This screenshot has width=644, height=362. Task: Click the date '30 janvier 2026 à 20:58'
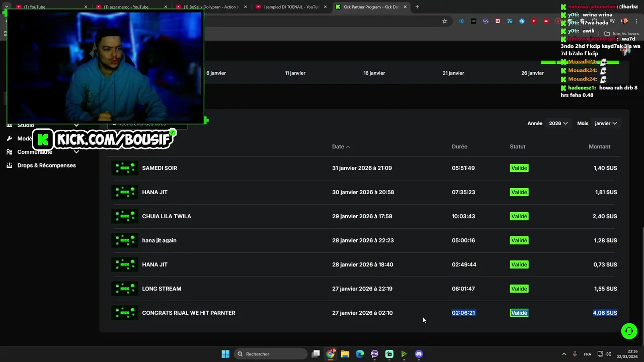click(x=363, y=192)
